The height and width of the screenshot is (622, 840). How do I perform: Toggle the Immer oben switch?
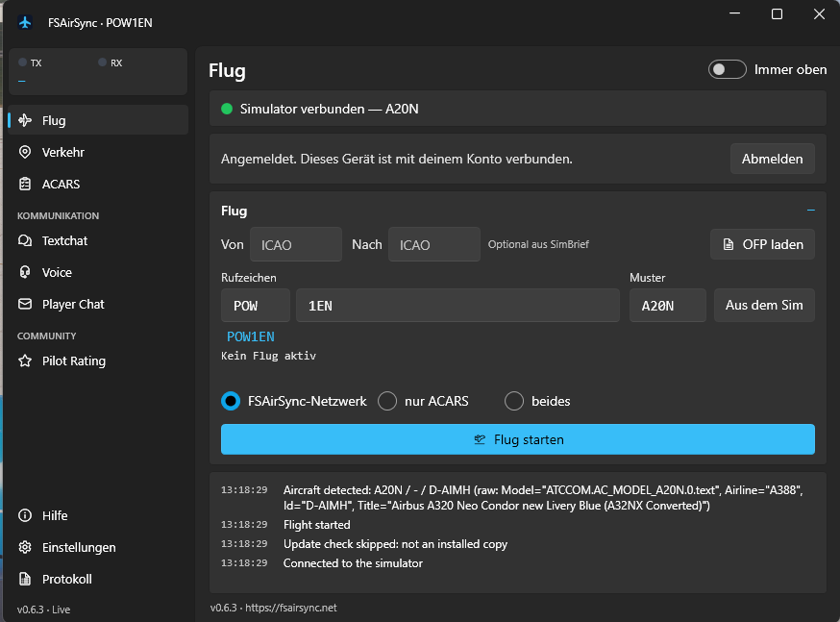tap(727, 69)
